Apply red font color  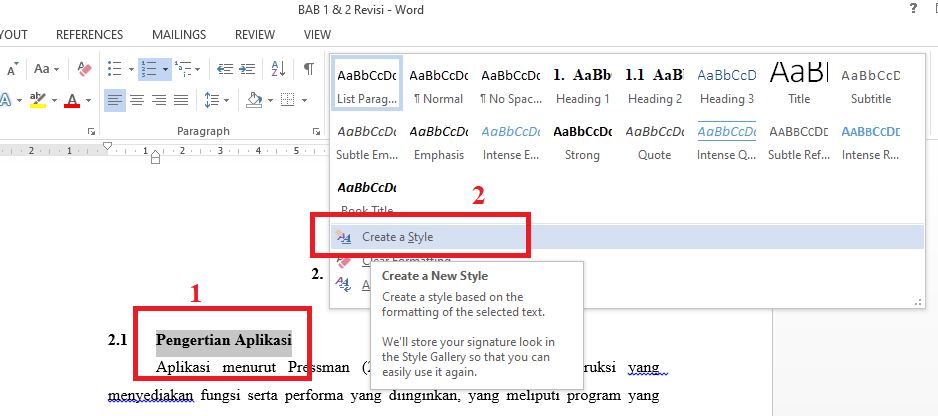pyautogui.click(x=72, y=100)
